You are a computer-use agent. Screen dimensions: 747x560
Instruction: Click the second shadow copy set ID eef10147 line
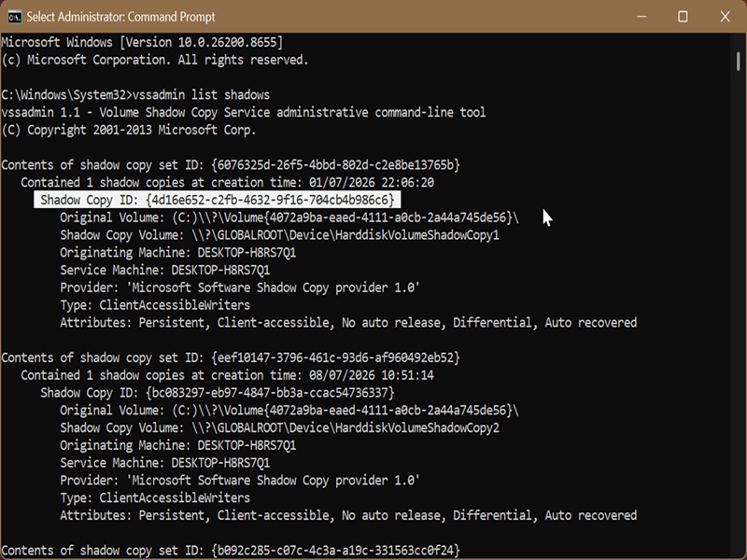(x=231, y=357)
